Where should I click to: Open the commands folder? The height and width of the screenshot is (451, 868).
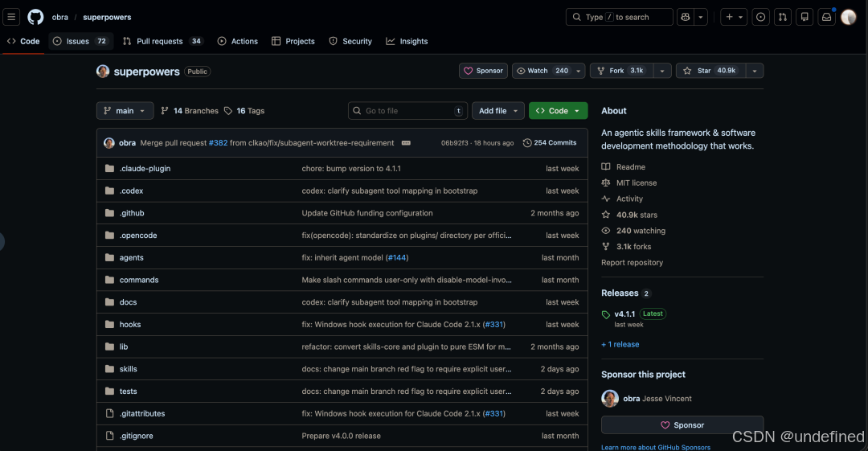tap(139, 280)
